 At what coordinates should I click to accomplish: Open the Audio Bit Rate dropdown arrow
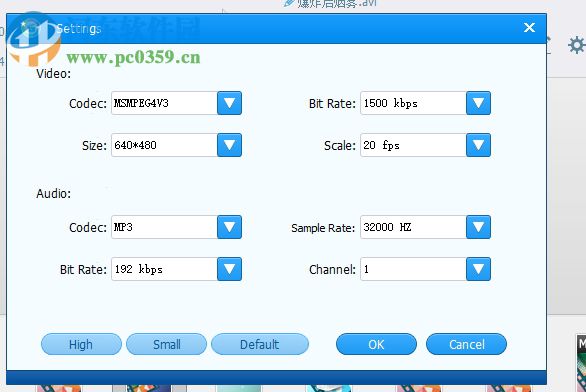coord(229,269)
